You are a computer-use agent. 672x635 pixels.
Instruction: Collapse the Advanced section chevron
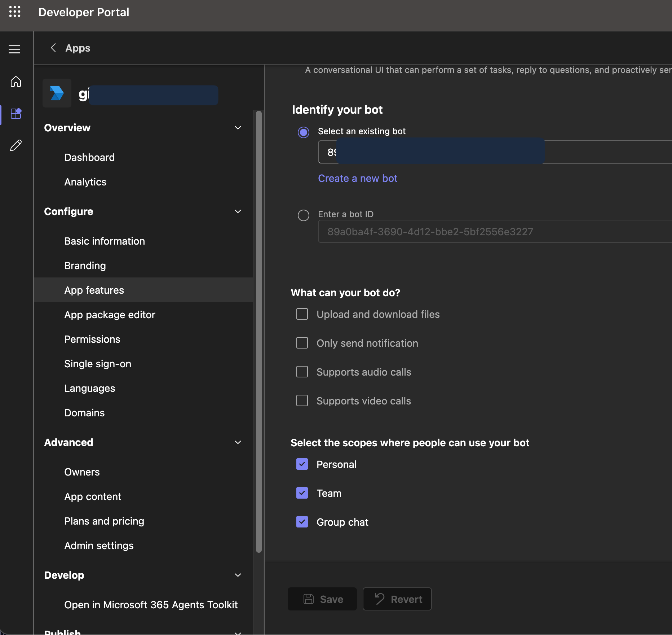click(238, 442)
